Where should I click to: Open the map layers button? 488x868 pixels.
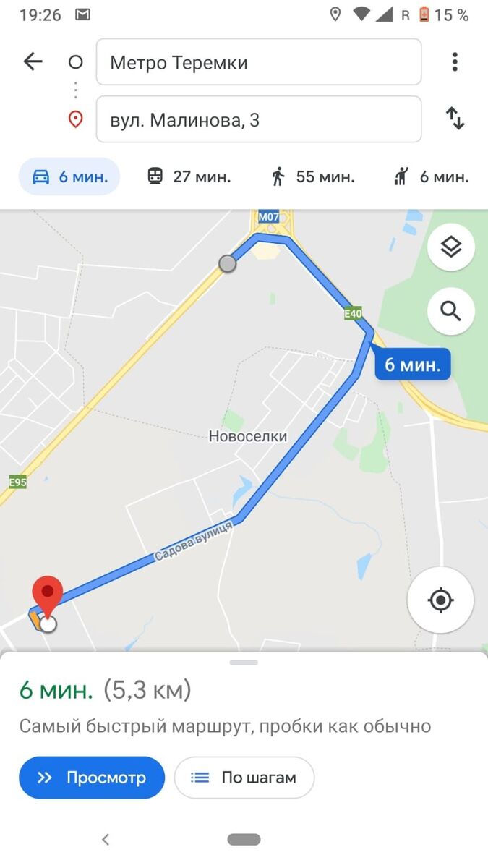pyautogui.click(x=451, y=247)
